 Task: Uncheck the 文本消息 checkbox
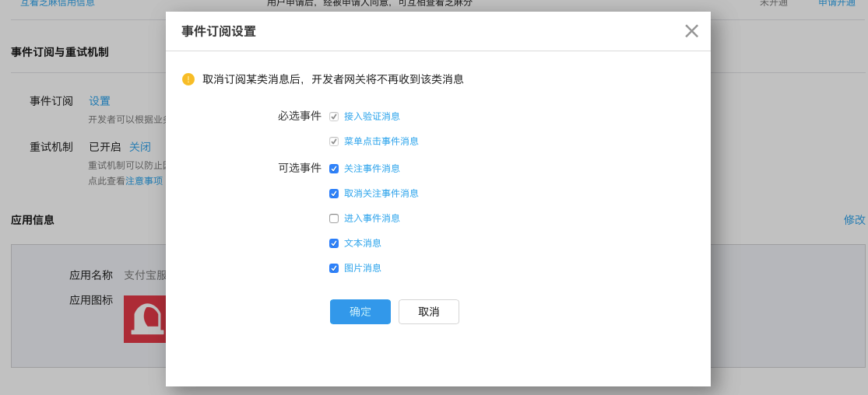pyautogui.click(x=334, y=243)
